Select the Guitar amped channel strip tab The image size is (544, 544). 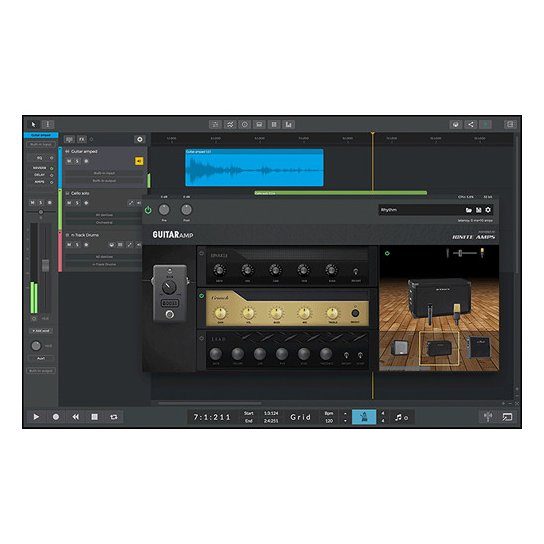(x=41, y=135)
